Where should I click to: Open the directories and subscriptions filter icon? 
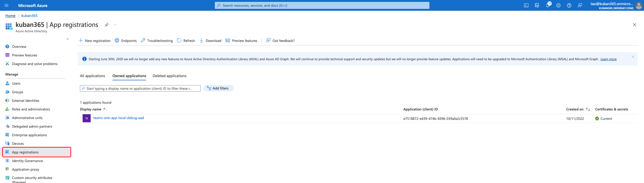(x=537, y=5)
